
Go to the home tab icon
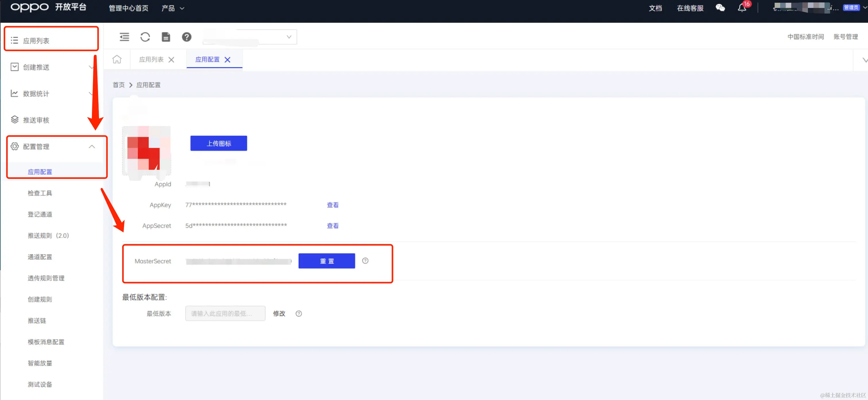click(x=117, y=59)
